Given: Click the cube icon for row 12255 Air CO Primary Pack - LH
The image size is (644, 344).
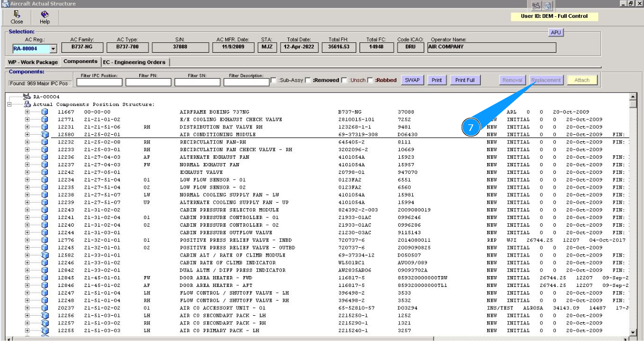Looking at the screenshot, I should tap(45, 330).
